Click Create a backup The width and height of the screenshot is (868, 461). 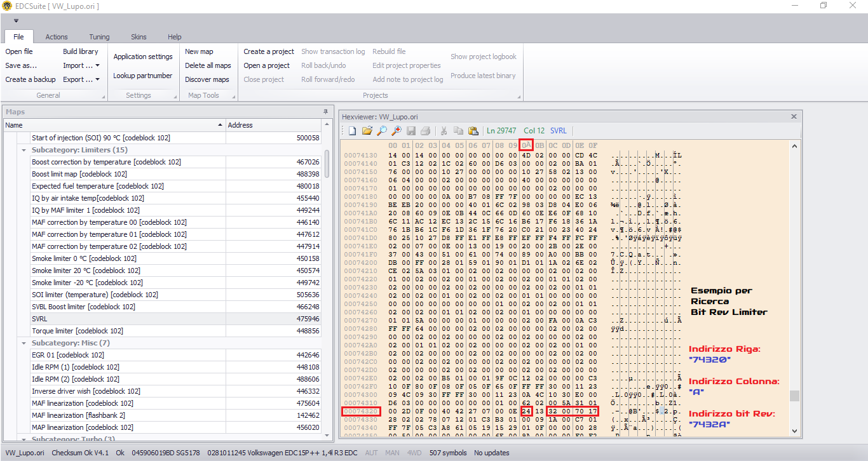(x=31, y=79)
